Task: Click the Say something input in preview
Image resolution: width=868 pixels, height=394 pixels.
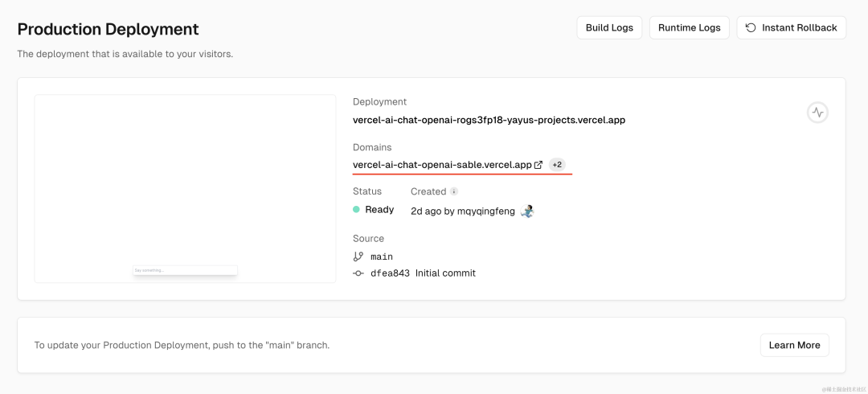Action: [x=185, y=270]
